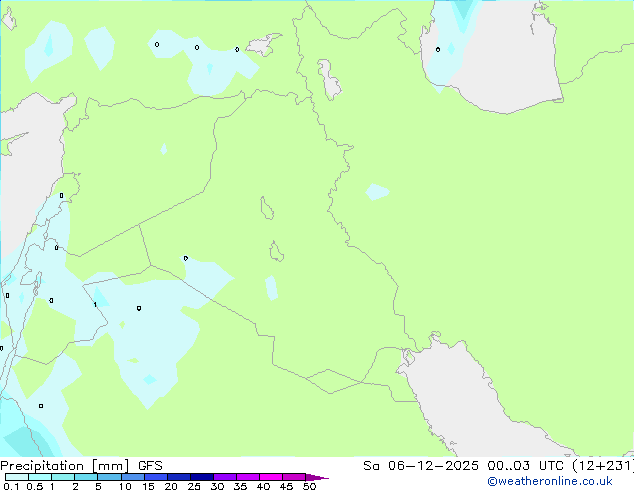Image resolution: width=634 pixels, height=490 pixels.
Task: Click the '1' precipitation value on the map
Action: [x=95, y=304]
